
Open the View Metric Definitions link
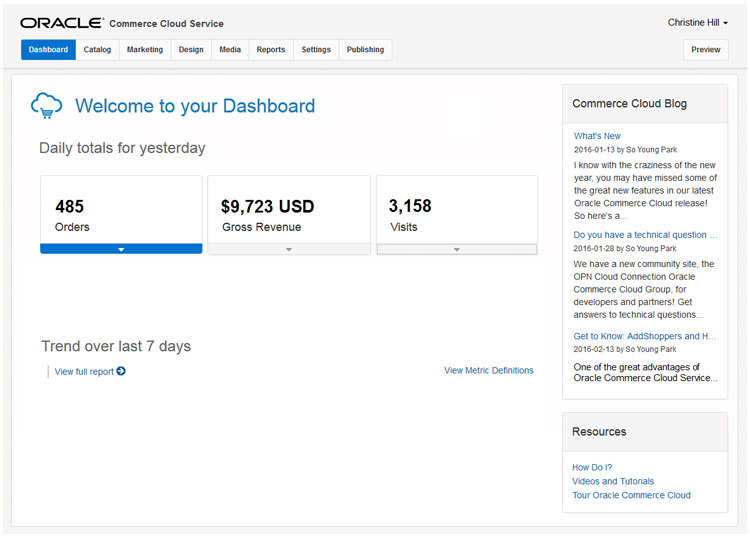[488, 371]
